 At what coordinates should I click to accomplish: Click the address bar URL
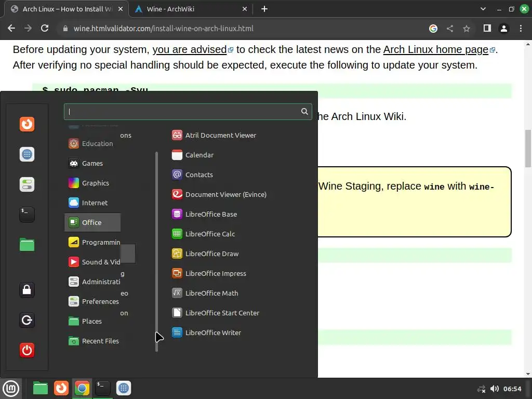point(164,29)
